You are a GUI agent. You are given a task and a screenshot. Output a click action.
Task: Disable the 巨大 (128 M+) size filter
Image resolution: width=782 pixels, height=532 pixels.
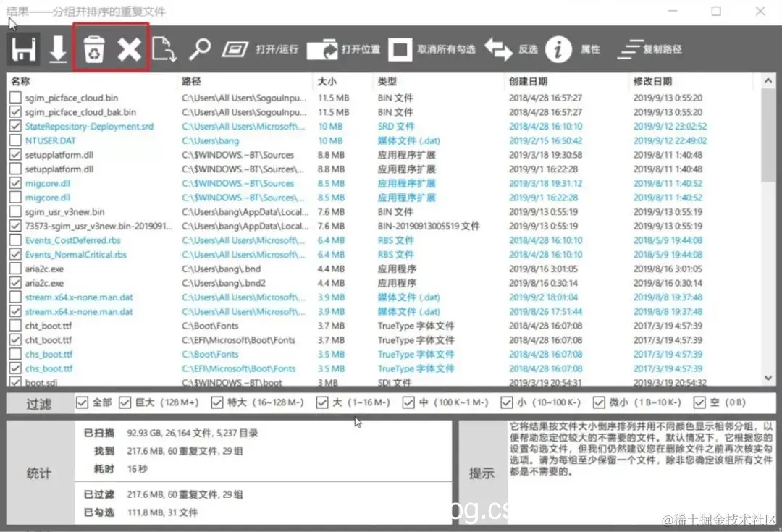125,402
